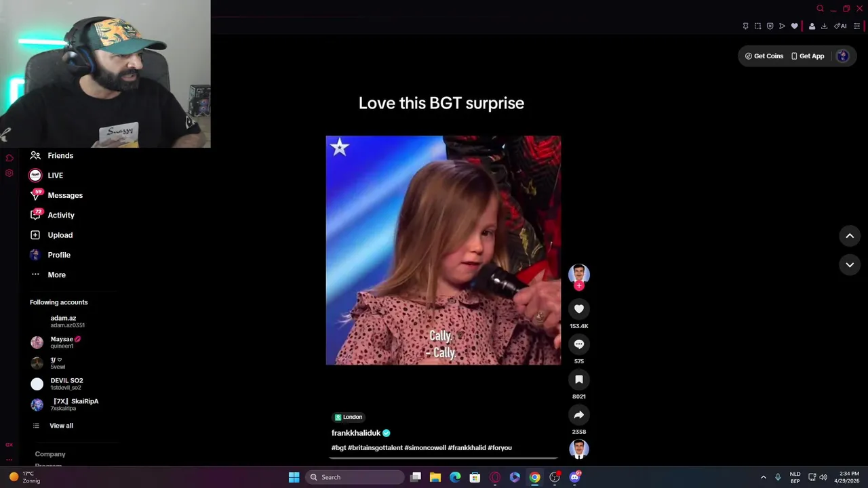868x488 pixels.
Task: Click the #bgt hashtag
Action: tap(338, 448)
